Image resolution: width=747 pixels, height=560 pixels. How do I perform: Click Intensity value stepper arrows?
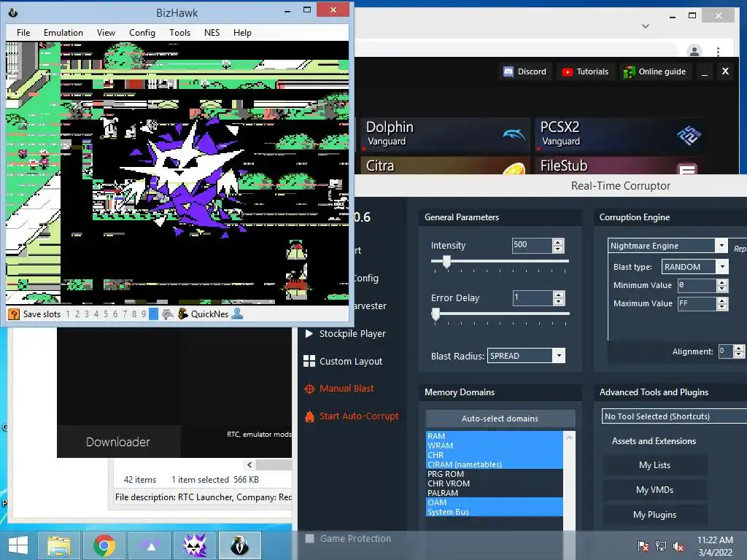558,246
